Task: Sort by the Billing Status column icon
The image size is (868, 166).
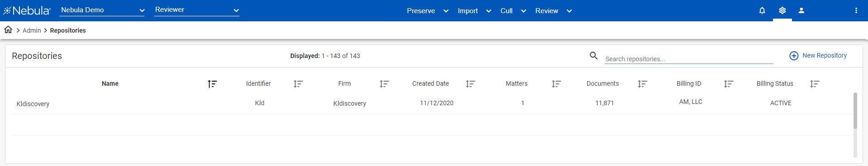Action: [x=815, y=84]
